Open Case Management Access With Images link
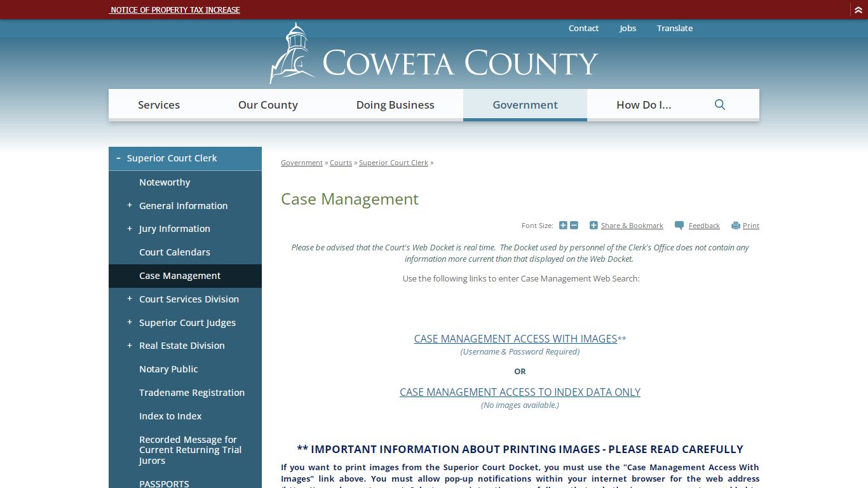The image size is (868, 488). point(515,339)
